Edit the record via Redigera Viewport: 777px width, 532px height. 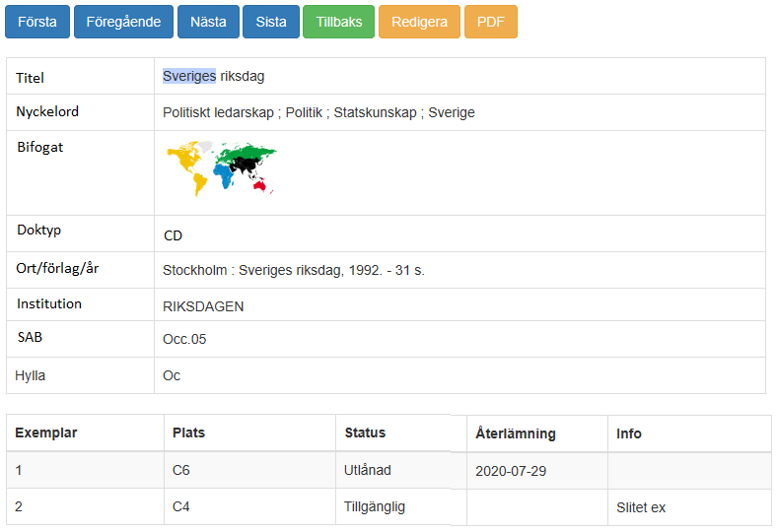(x=419, y=22)
